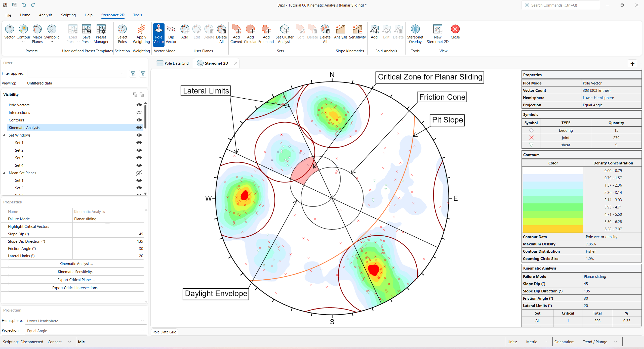Create a New Stereonet 2D view

[437, 34]
